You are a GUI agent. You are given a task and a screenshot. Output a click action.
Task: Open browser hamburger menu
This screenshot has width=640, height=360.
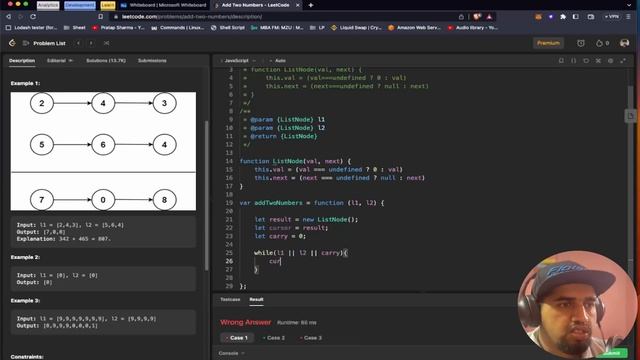[629, 17]
